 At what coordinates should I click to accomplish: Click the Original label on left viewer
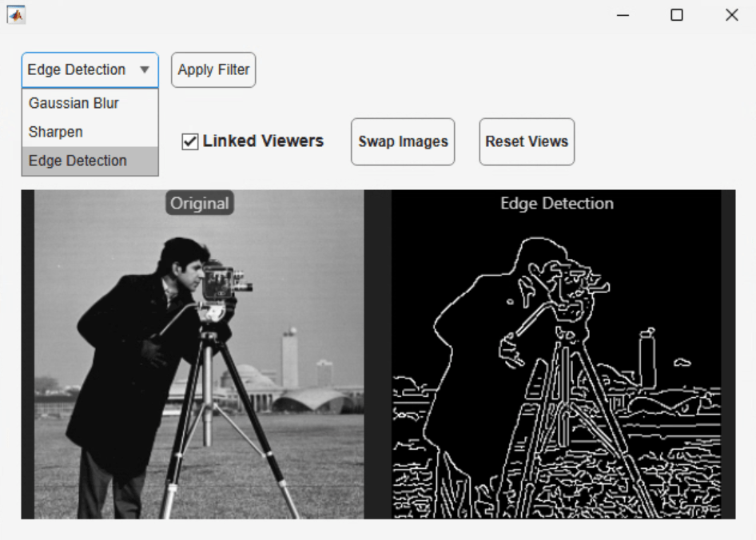tap(200, 203)
